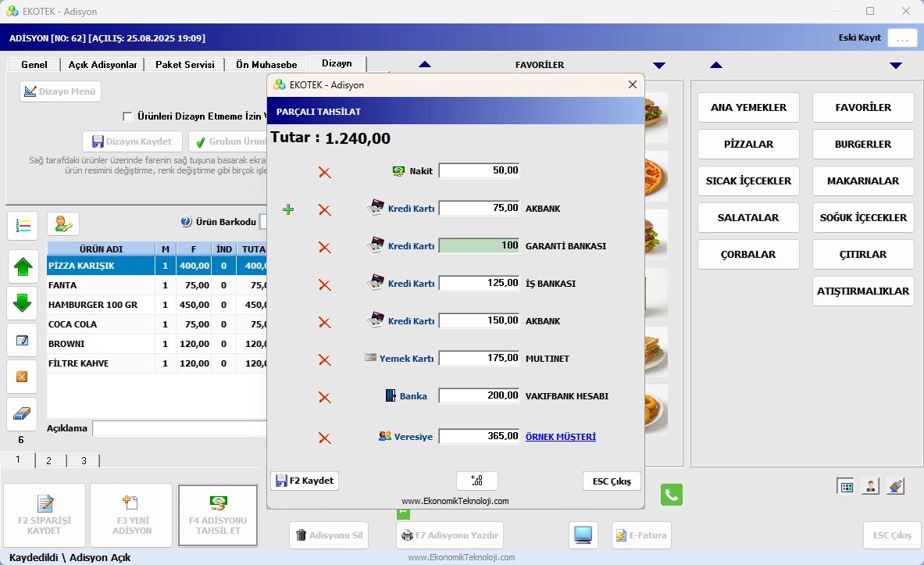Viewport: 924px width, 565px height.
Task: Click the Nakit amount field showing 50,00
Action: click(479, 170)
